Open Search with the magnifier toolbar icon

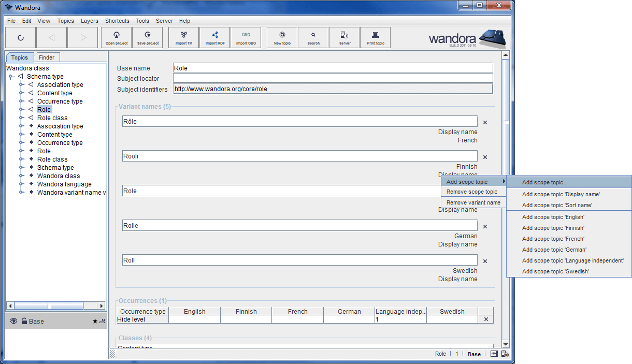313,37
